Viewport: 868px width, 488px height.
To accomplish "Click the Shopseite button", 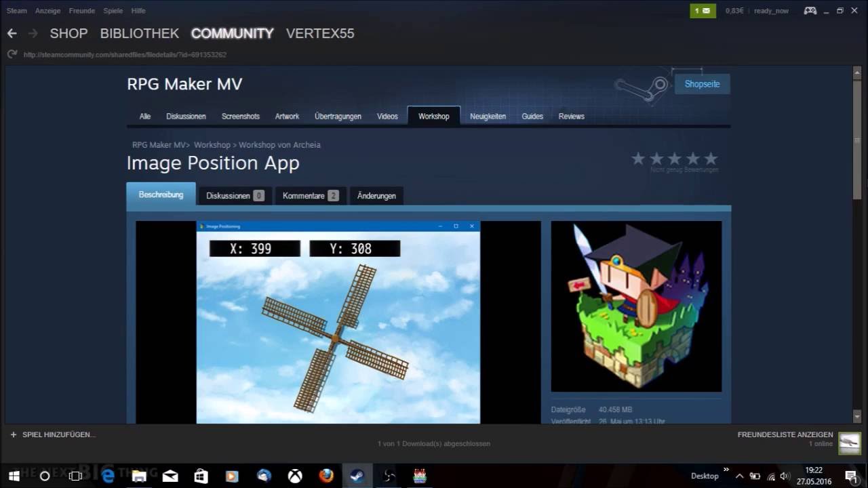I will tap(703, 84).
